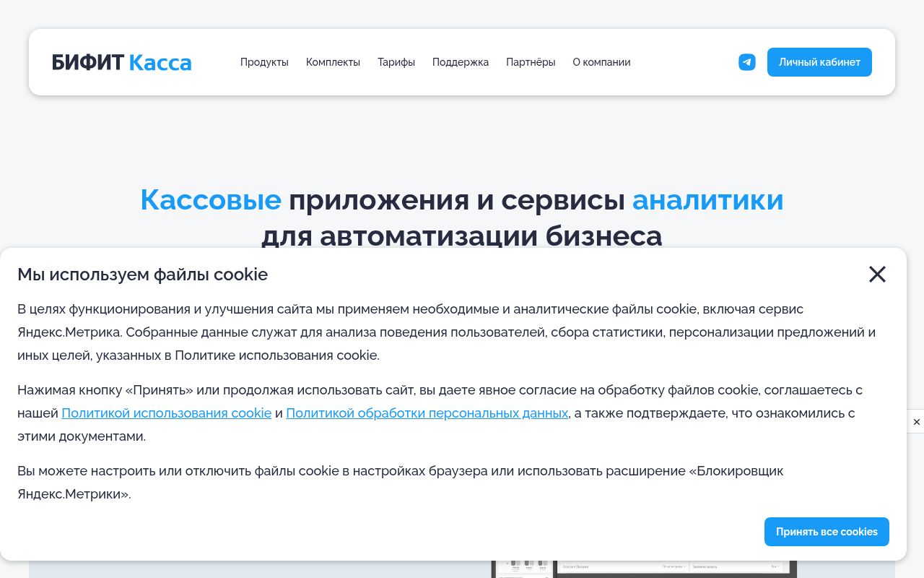Open the Партнёры section

coord(531,62)
